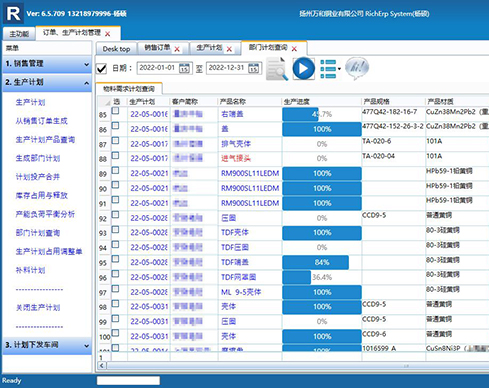Image resolution: width=489 pixels, height=388 pixels.
Task: Open the end date calendar picker icon
Action: 254,68
